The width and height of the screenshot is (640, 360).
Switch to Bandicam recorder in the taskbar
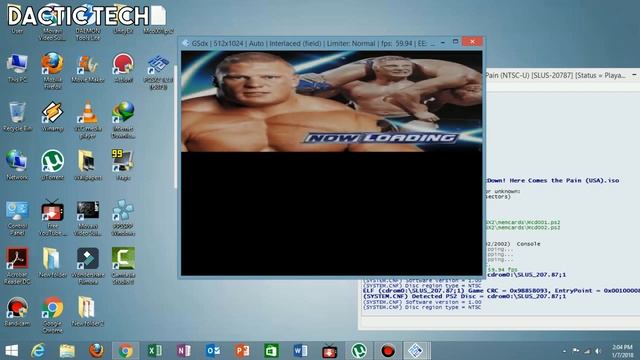tap(388, 351)
